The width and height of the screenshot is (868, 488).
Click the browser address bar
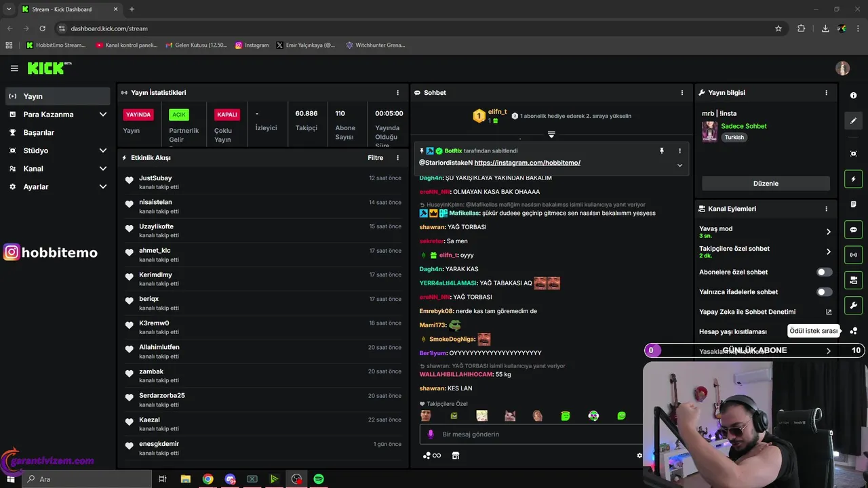click(420, 28)
